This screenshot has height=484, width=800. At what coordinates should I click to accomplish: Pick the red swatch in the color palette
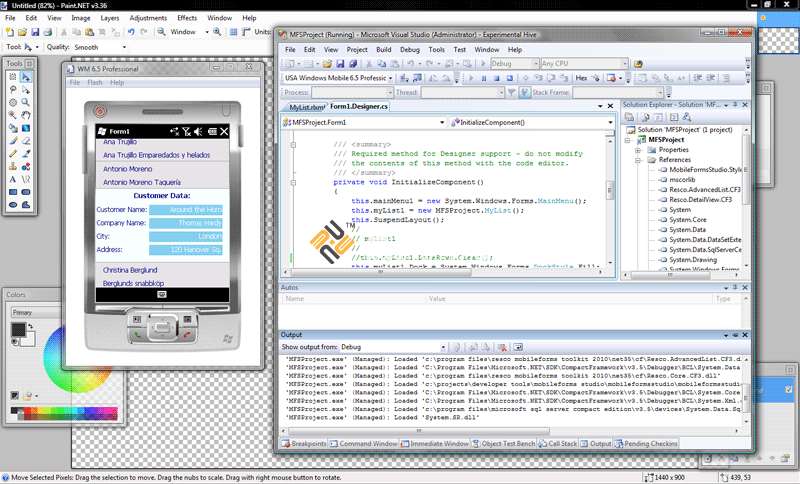tap(28, 409)
